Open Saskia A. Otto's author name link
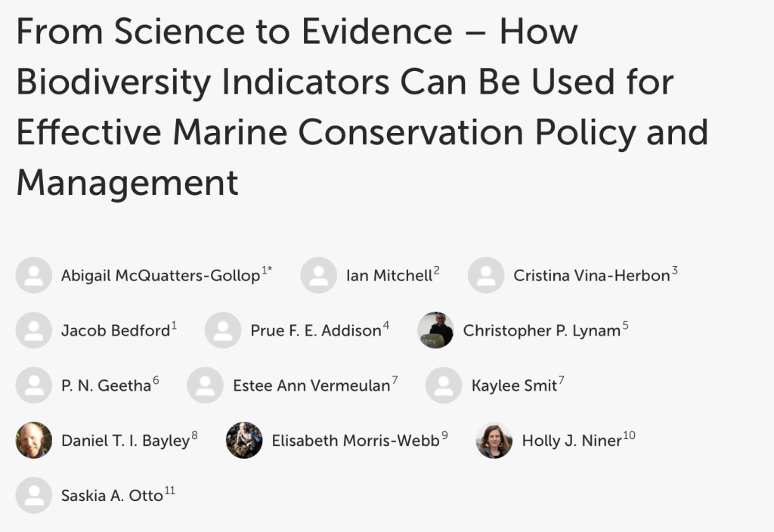 [x=112, y=495]
